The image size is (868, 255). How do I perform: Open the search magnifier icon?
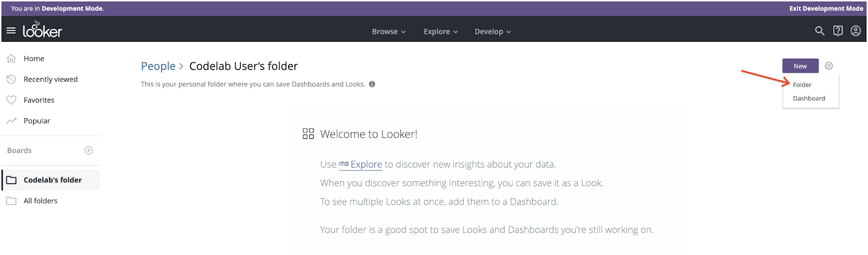coord(820,31)
